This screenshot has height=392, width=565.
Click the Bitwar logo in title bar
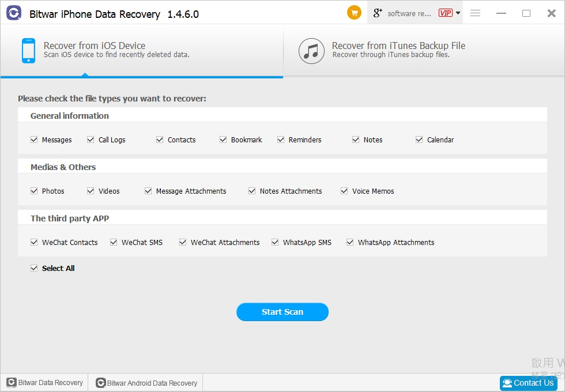(14, 13)
